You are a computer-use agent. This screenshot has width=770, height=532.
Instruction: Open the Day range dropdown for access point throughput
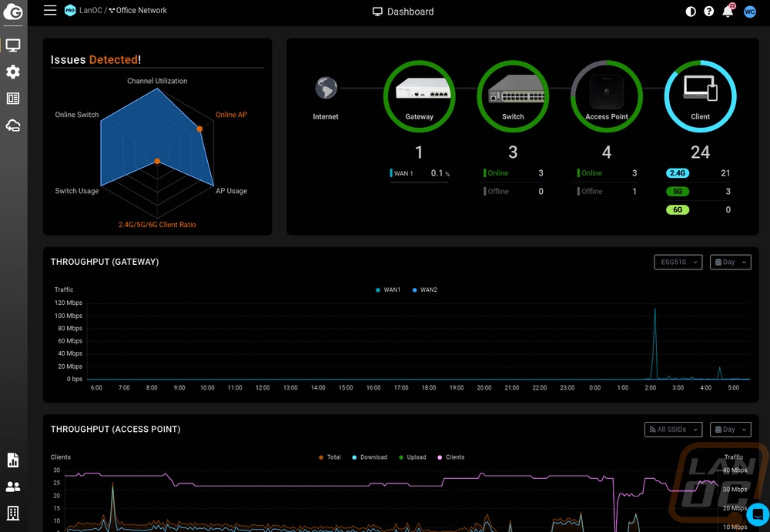(x=730, y=430)
